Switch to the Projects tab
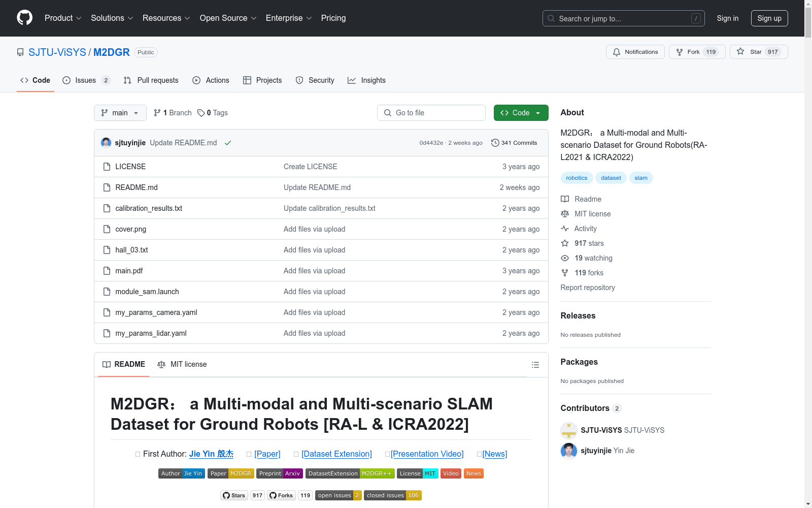 click(x=262, y=80)
